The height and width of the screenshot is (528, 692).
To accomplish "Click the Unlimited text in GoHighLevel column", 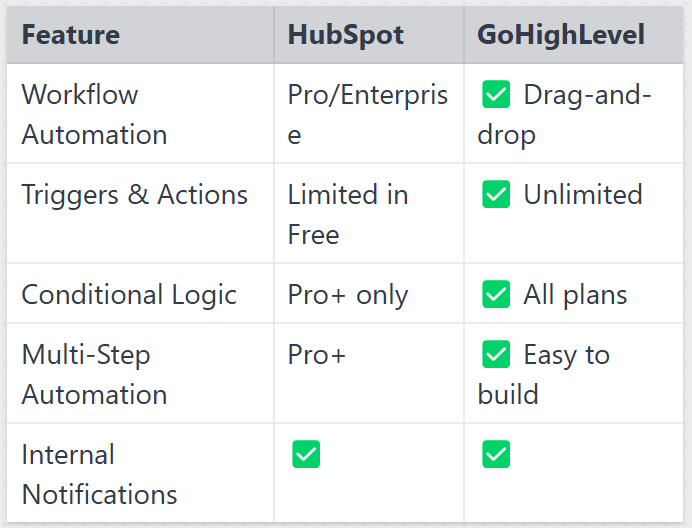I will tap(583, 194).
